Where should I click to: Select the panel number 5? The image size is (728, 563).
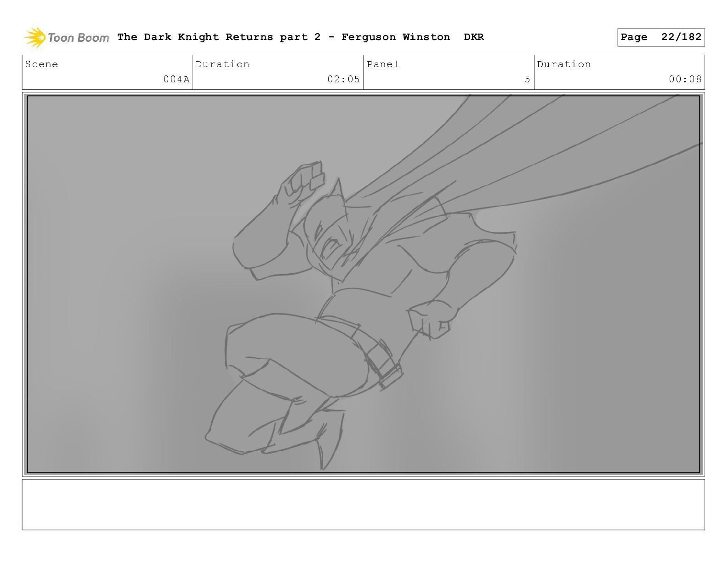[x=528, y=79]
